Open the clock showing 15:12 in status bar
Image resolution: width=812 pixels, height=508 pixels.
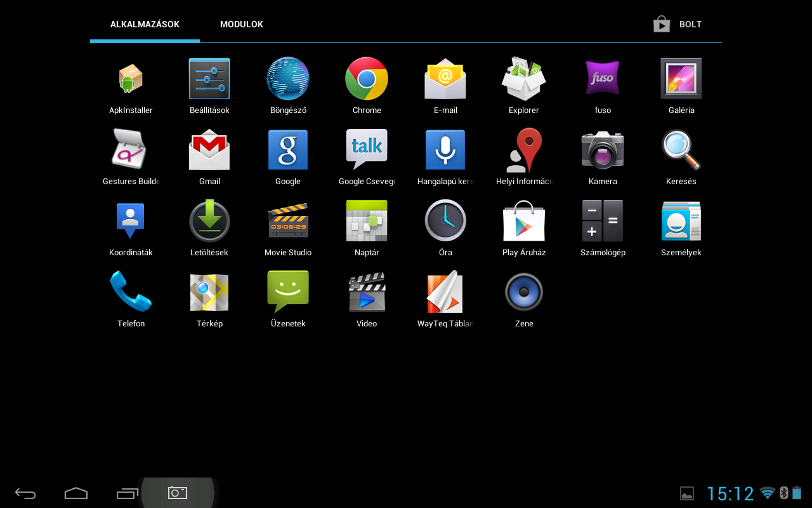(730, 493)
